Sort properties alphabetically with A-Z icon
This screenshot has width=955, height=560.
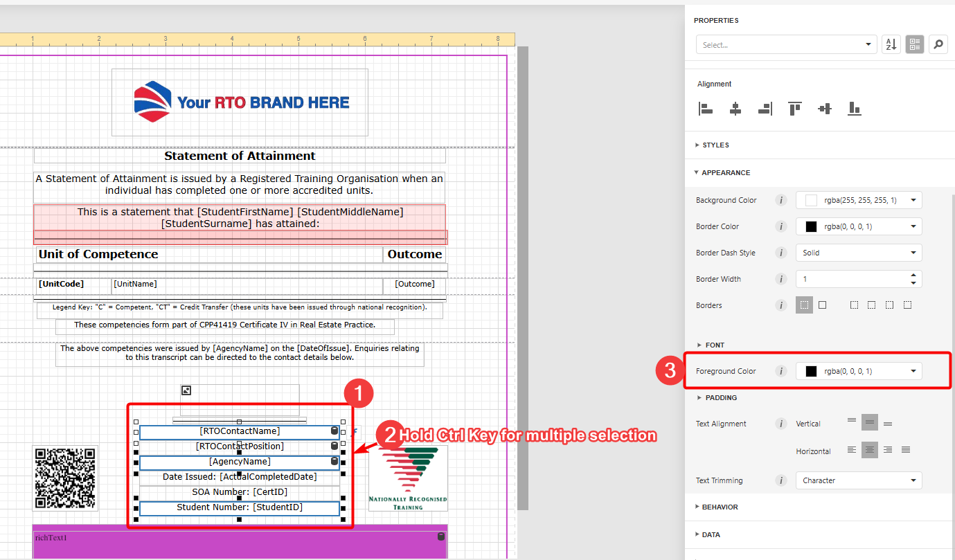[891, 45]
